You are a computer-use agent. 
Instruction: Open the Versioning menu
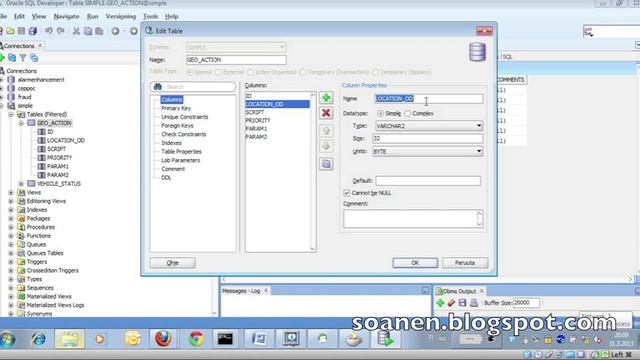click(x=121, y=16)
